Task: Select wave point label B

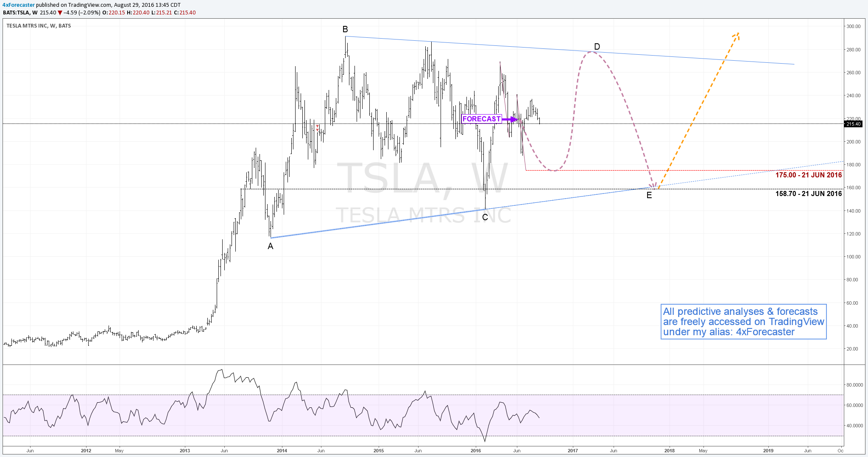Action: 345,29
